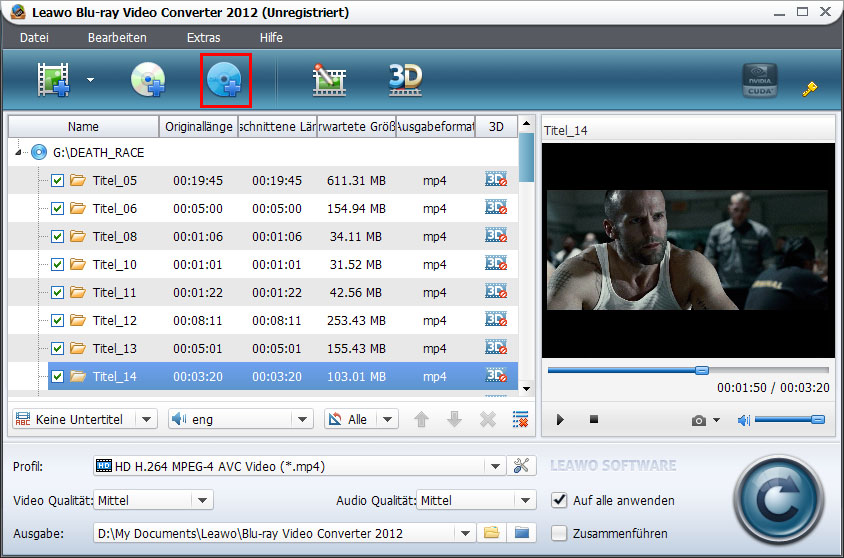Click the blue open output folder icon

(522, 533)
